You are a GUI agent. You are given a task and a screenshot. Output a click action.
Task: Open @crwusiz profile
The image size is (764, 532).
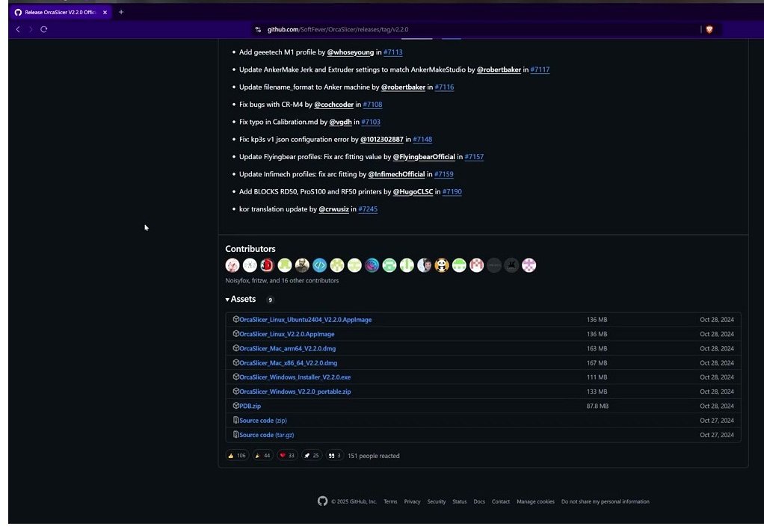(x=333, y=209)
